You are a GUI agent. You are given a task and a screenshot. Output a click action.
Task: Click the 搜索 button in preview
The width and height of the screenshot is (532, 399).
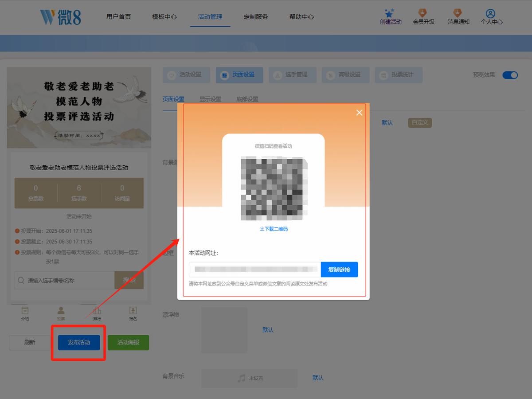[x=129, y=280]
